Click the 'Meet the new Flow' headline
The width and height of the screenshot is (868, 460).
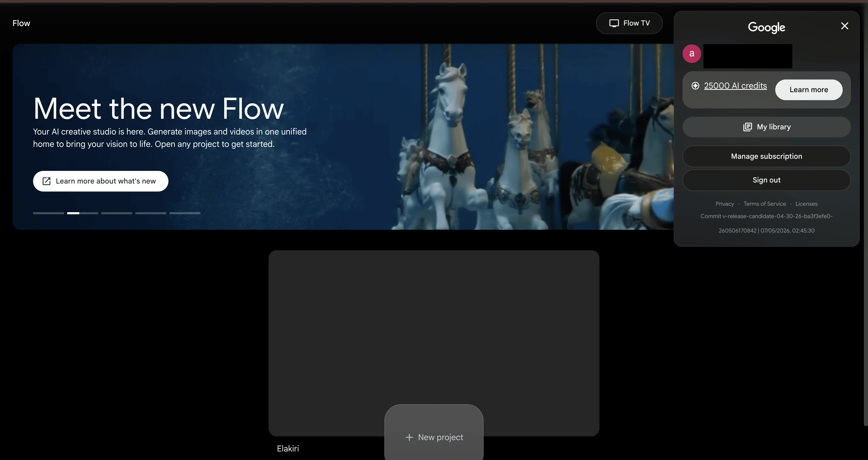click(158, 108)
